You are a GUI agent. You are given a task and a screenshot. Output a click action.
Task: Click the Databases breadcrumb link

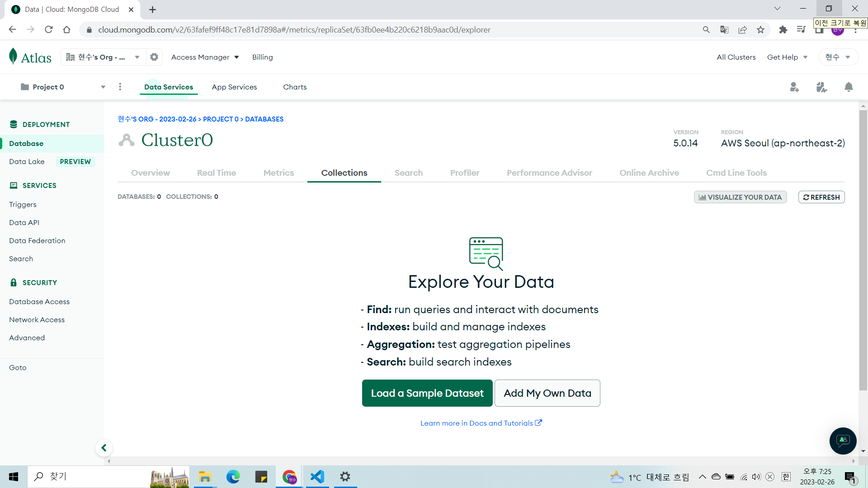coord(264,119)
